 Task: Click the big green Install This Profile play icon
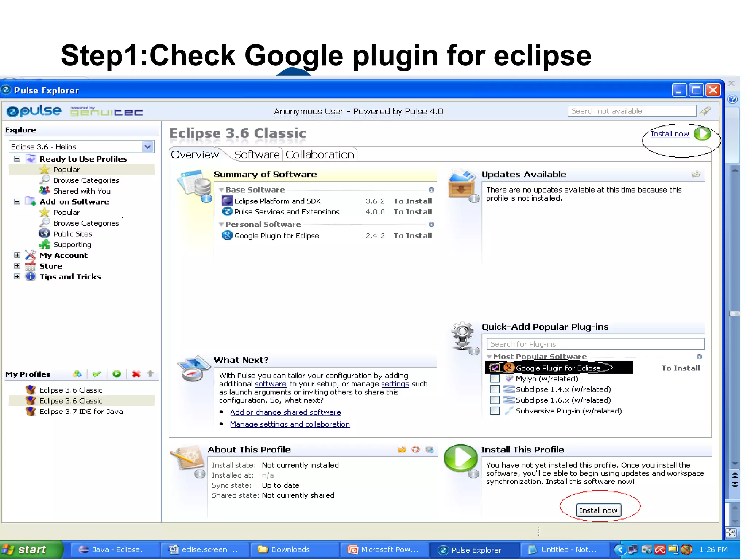(461, 458)
